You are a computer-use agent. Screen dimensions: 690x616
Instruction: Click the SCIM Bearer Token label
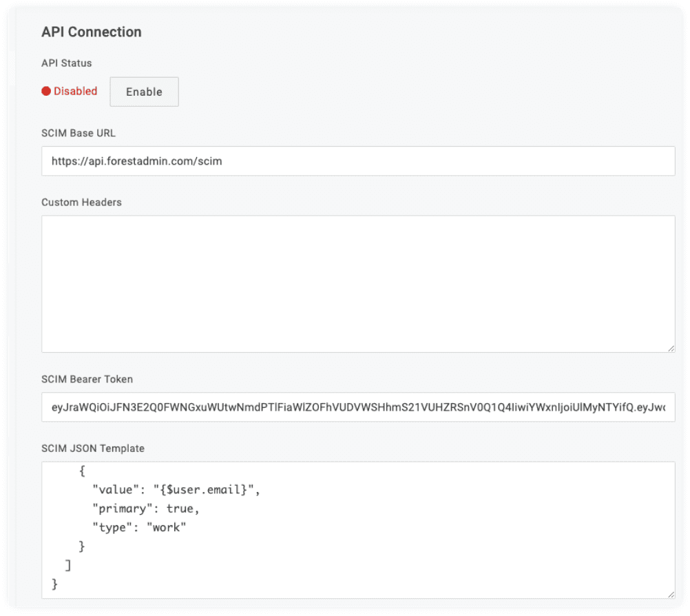[87, 379]
